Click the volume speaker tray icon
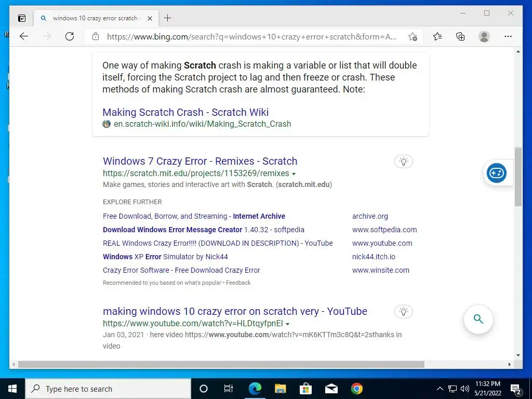The height and width of the screenshot is (399, 532). pyautogui.click(x=465, y=389)
